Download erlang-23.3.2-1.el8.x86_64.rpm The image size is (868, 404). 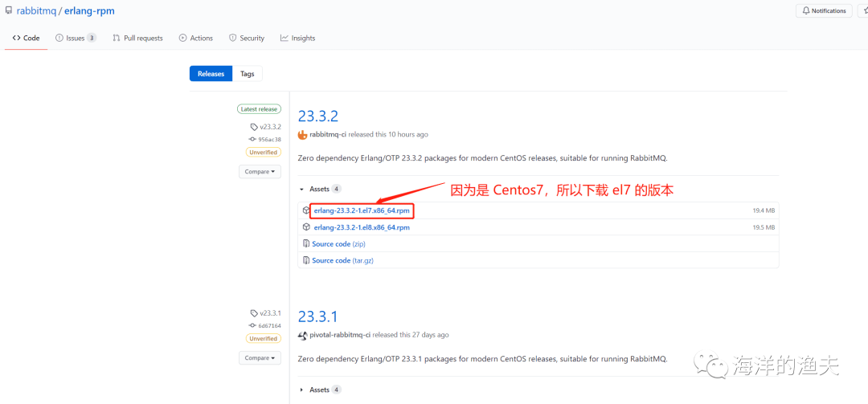(x=362, y=227)
